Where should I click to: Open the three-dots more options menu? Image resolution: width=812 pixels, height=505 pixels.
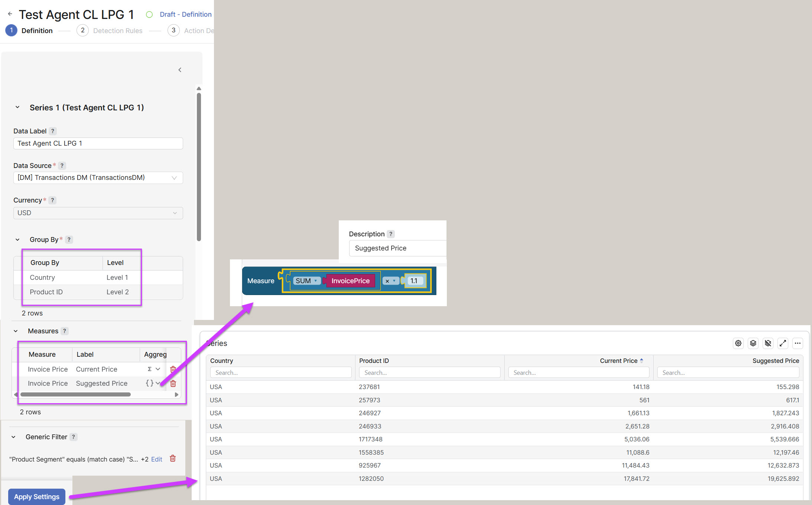coord(798,343)
